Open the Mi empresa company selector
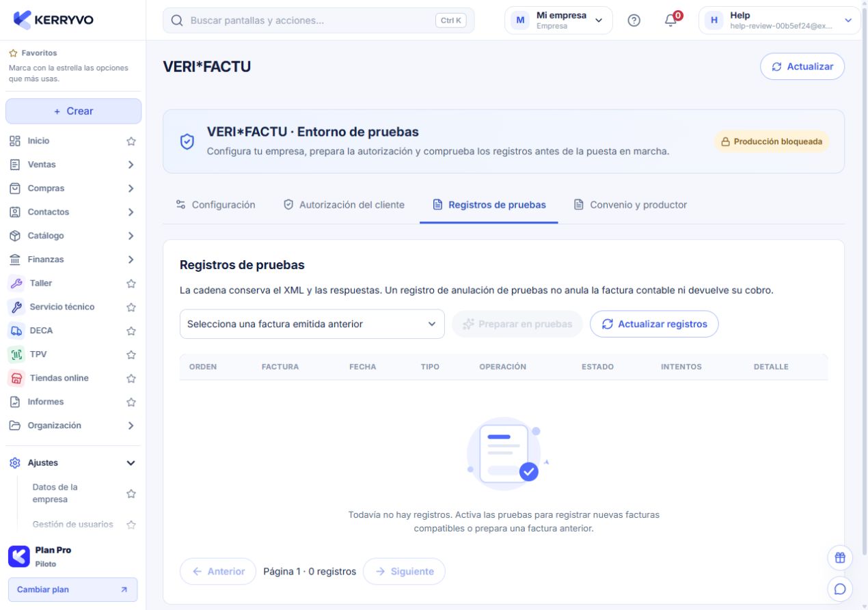 point(558,20)
